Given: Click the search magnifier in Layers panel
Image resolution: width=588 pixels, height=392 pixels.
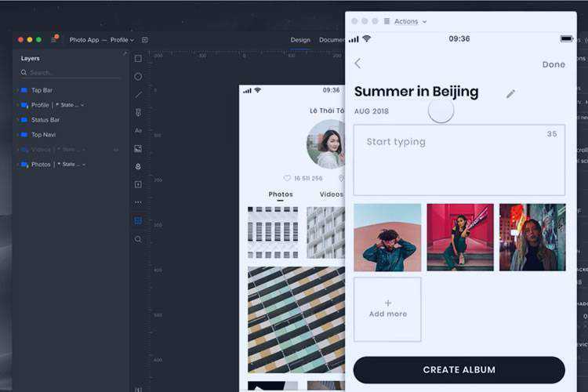Looking at the screenshot, I should 24,72.
